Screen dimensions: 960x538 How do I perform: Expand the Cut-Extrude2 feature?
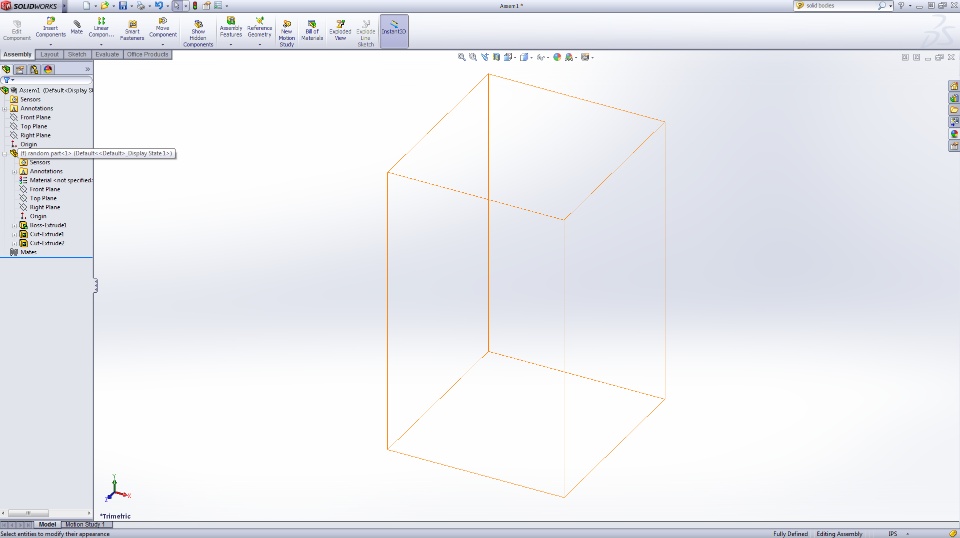pyautogui.click(x=15, y=243)
